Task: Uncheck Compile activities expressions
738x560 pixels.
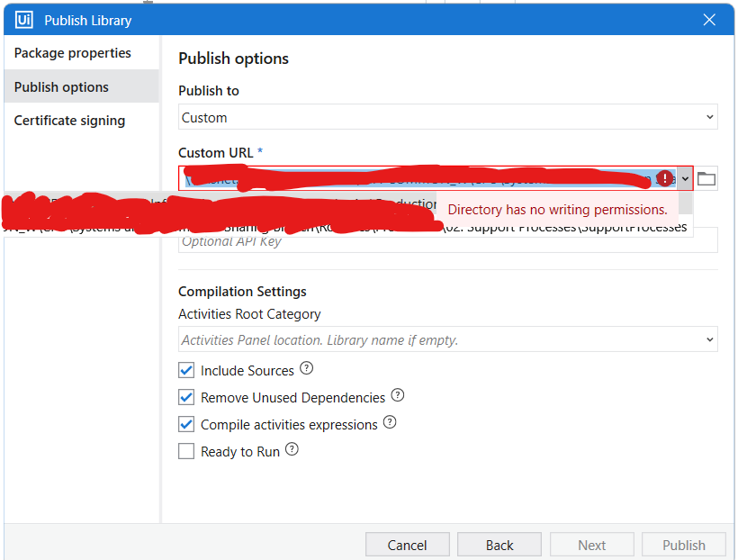Action: coord(186,423)
